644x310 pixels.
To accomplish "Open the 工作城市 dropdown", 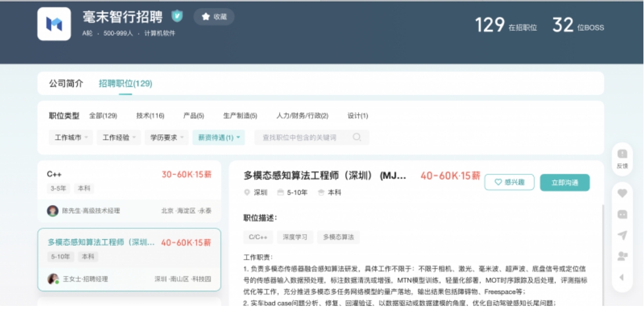I will (71, 138).
